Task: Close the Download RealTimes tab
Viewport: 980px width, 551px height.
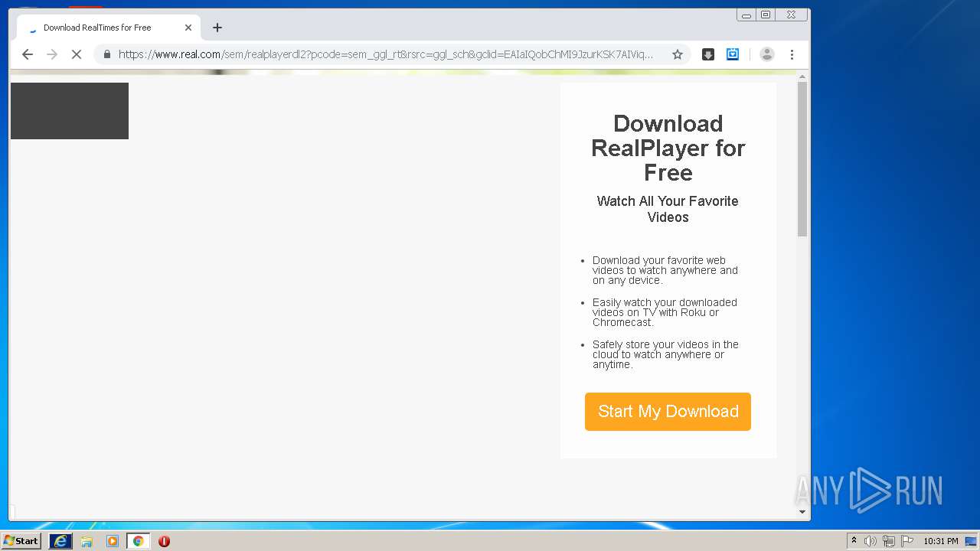Action: [188, 28]
